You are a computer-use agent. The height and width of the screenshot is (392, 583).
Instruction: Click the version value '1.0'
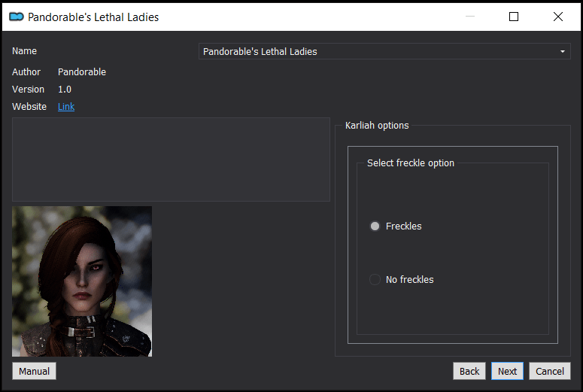coord(65,90)
